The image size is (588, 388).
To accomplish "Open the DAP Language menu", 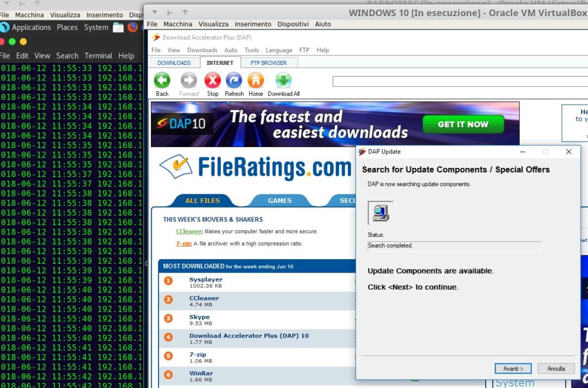I will (x=279, y=50).
